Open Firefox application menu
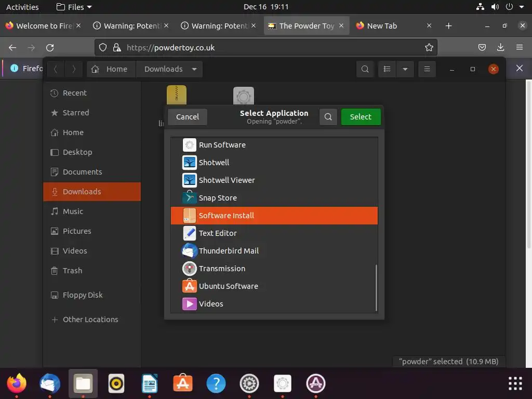This screenshot has width=532, height=399. point(520,47)
